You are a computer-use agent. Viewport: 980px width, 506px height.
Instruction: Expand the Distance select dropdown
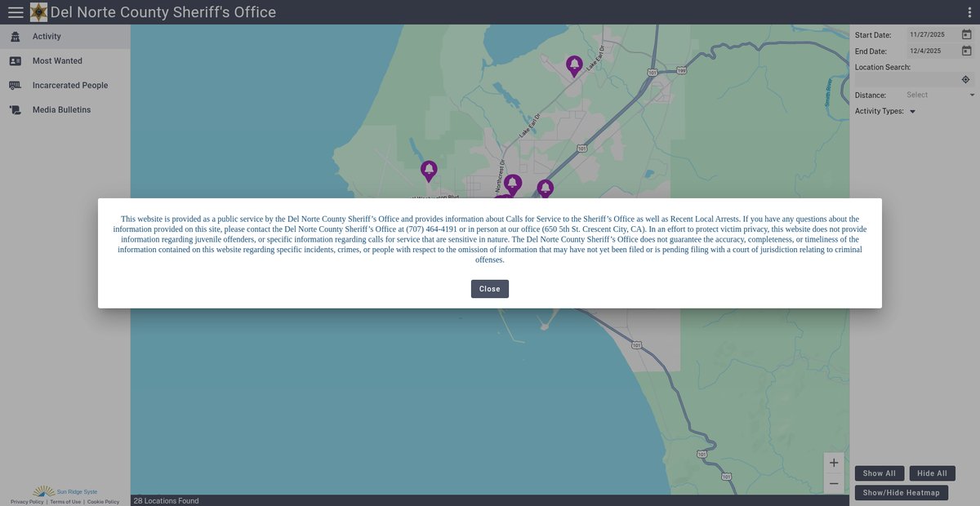coord(940,95)
